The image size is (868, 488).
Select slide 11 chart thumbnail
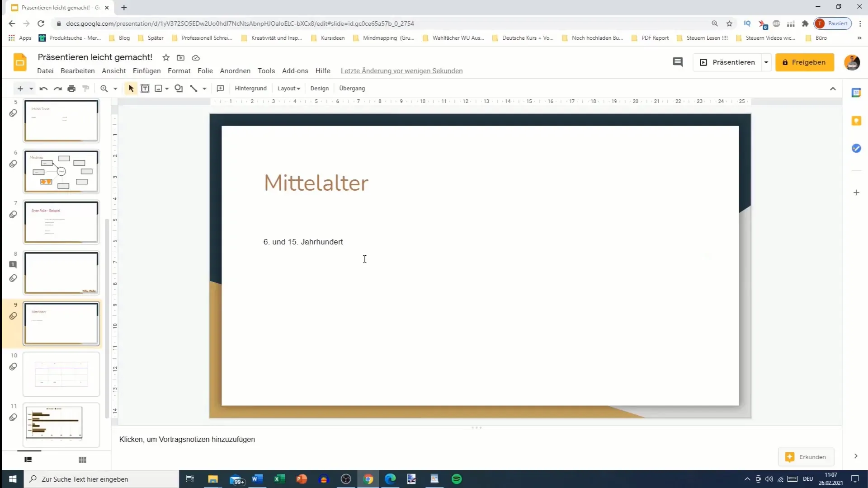tap(61, 425)
